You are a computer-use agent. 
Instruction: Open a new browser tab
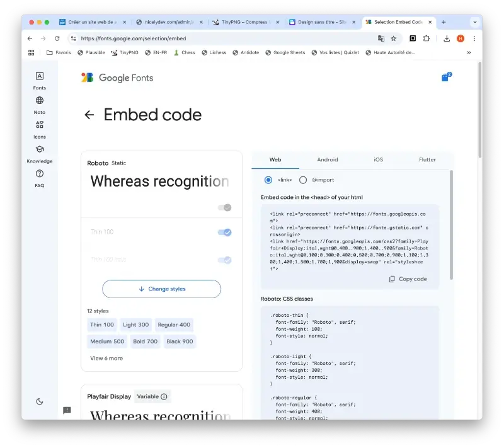(444, 22)
